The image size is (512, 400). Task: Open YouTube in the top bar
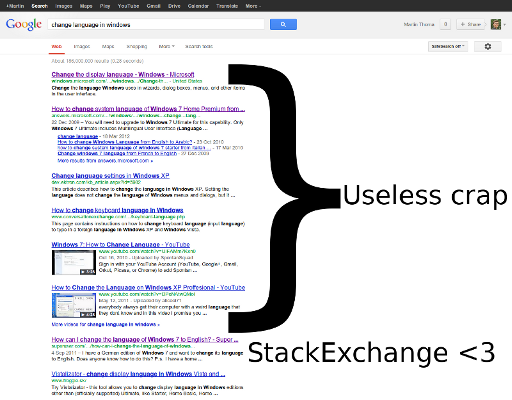point(128,6)
